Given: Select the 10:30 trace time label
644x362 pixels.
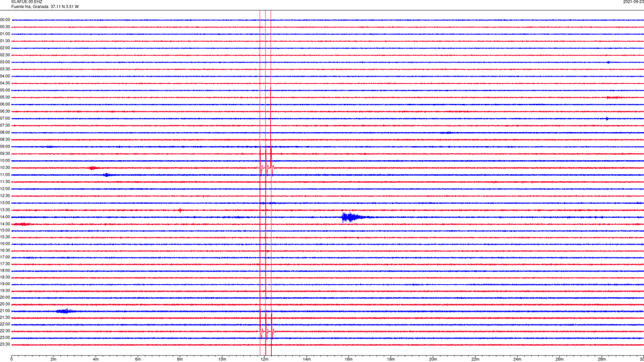Looking at the screenshot, I should [5, 168].
